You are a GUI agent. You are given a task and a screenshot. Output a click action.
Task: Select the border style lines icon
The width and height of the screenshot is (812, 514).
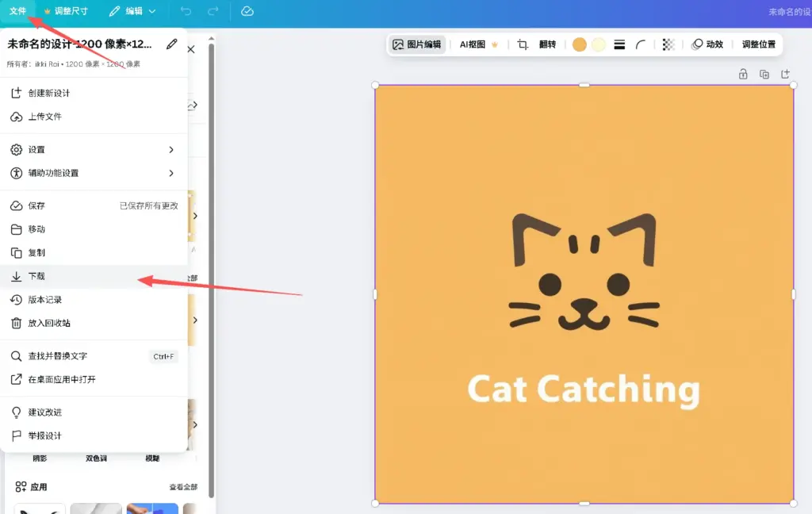(619, 44)
